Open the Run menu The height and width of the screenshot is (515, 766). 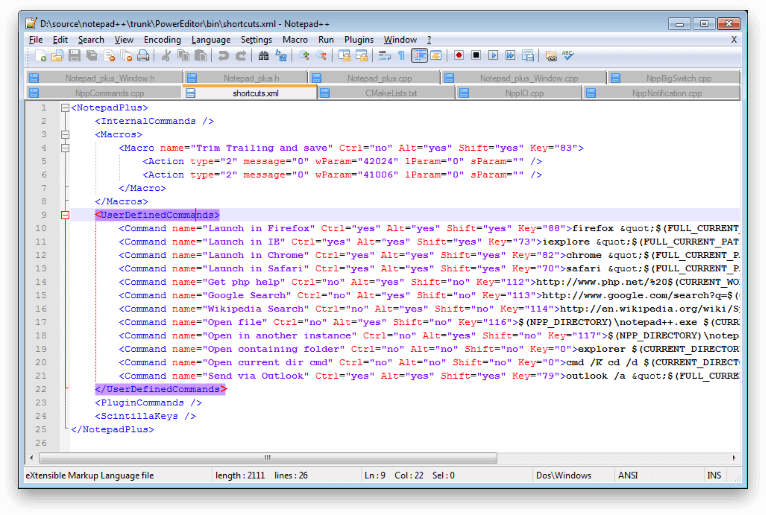(326, 40)
